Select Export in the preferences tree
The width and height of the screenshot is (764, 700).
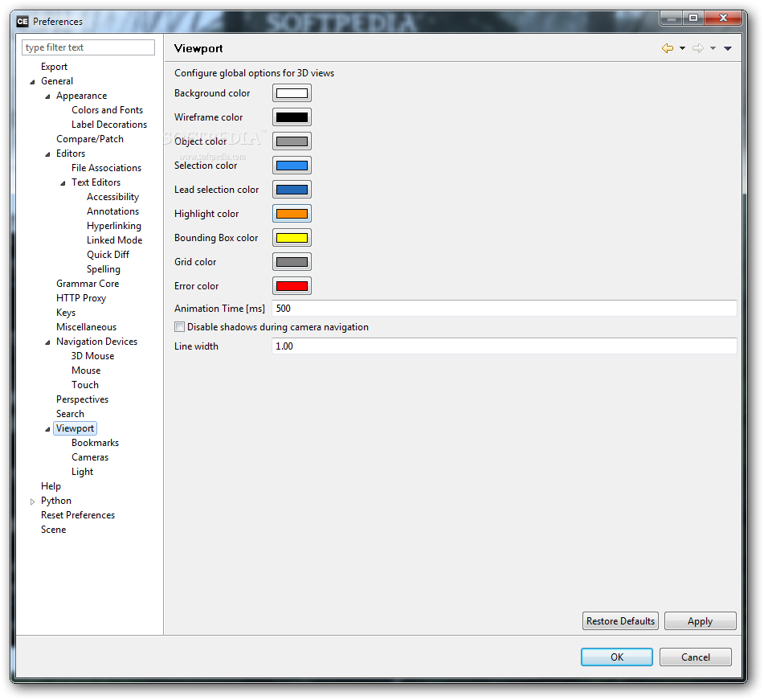(x=54, y=67)
